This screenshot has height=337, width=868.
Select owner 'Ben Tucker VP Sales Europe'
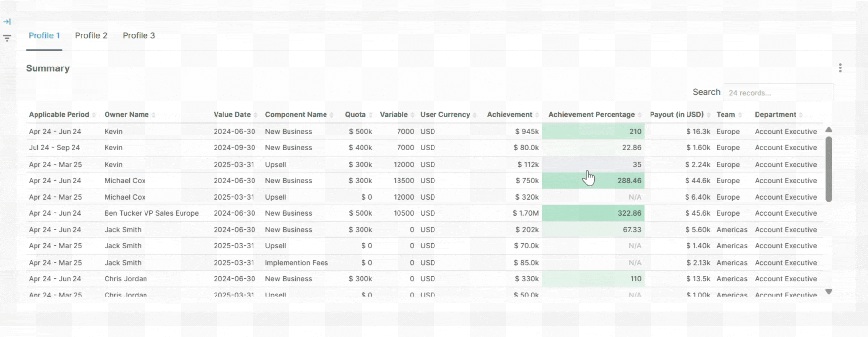pyautogui.click(x=151, y=213)
